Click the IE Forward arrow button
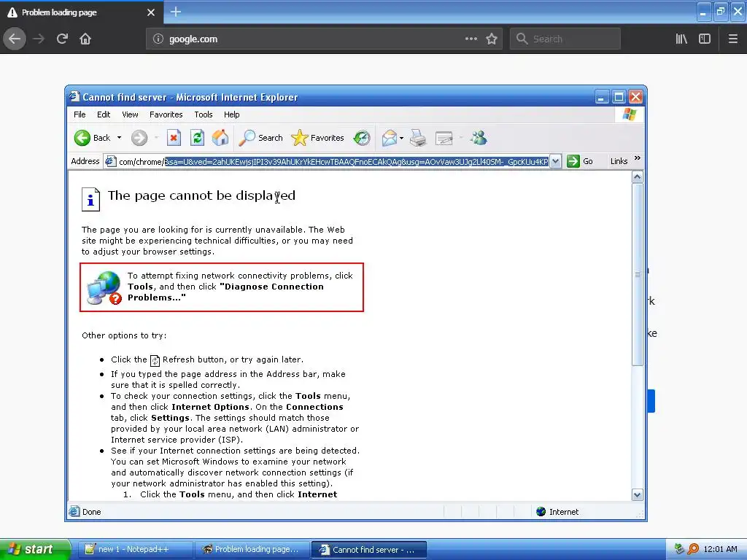 139,138
